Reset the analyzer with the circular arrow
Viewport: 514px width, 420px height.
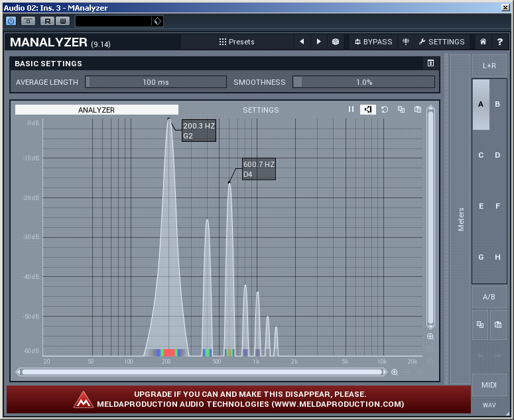coord(385,109)
